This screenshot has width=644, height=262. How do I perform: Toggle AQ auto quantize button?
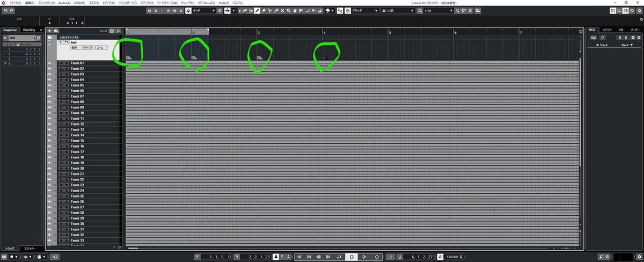[x=55, y=257]
